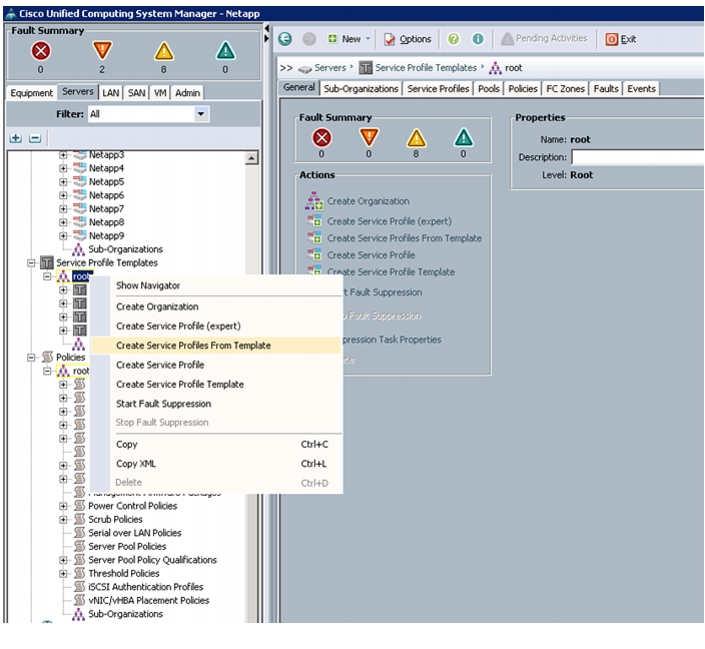Click minor fault icon in left Fault Summary
This screenshot has width=705, height=649.
(x=164, y=51)
